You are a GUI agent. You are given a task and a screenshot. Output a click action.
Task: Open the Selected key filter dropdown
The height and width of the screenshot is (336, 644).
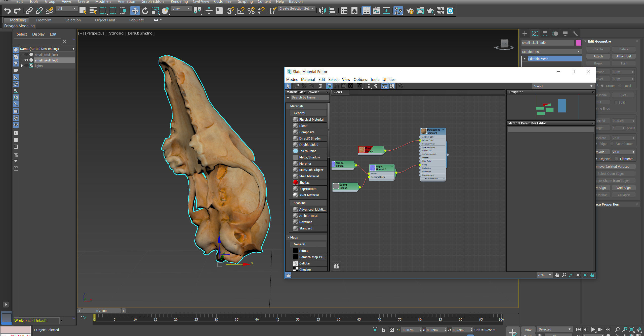554,329
